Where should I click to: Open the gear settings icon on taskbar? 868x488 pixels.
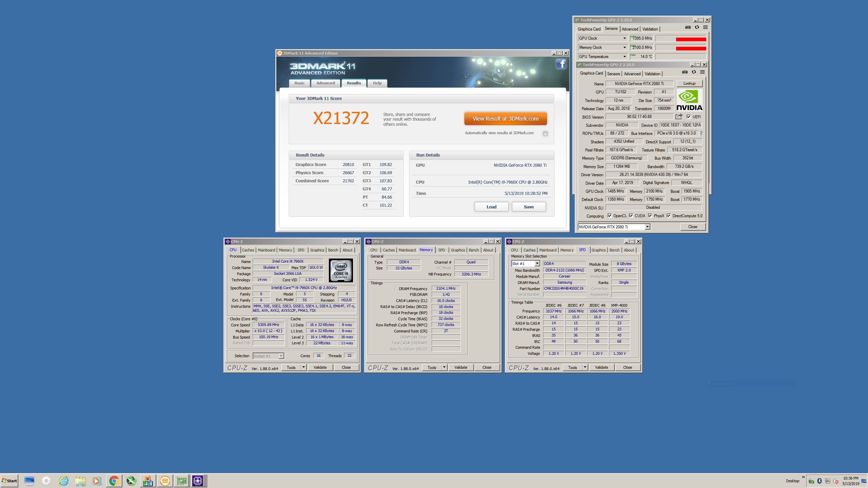46,481
